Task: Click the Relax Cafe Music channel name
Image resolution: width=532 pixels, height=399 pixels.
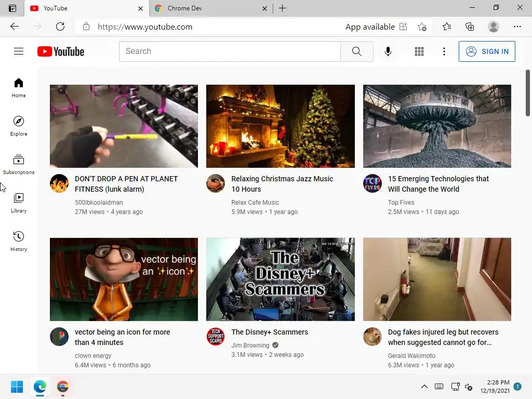Action: [255, 203]
